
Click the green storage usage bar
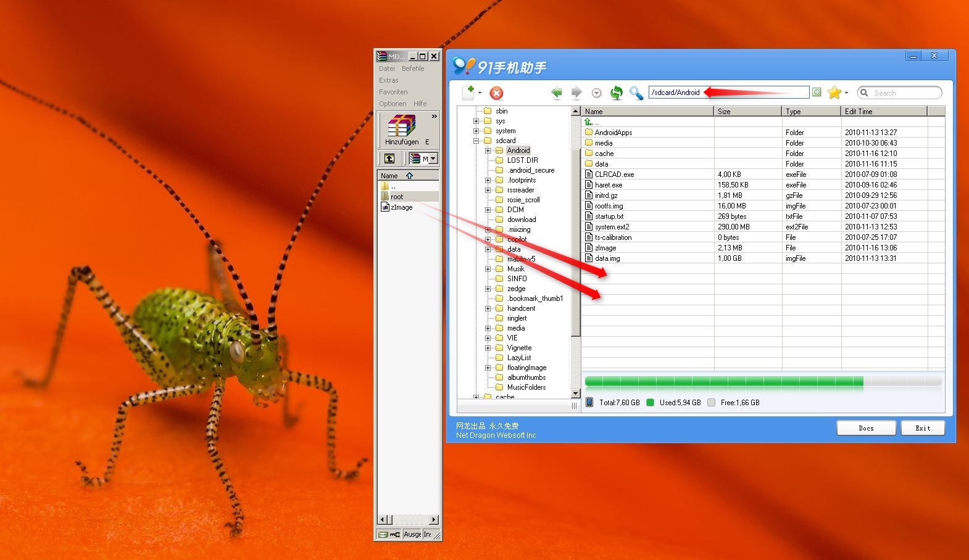(724, 382)
